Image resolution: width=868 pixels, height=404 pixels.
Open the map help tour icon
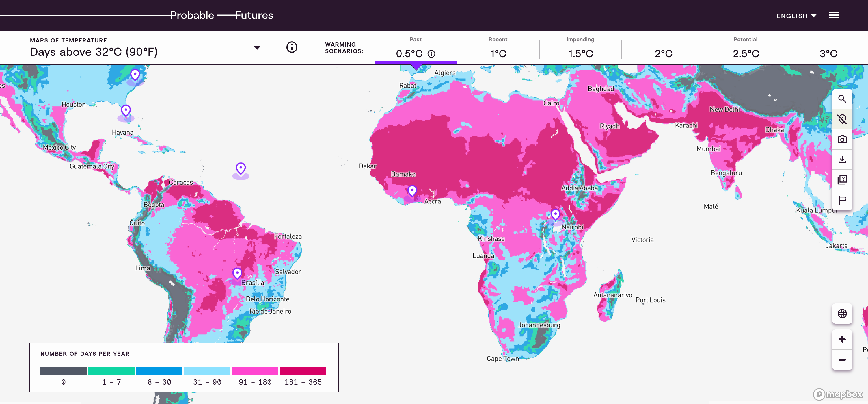point(842,180)
